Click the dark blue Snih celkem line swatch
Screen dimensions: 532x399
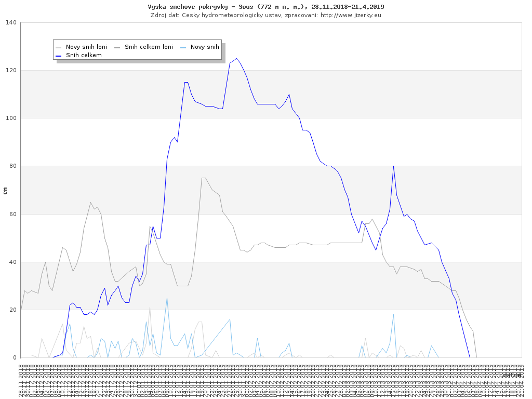(x=59, y=55)
